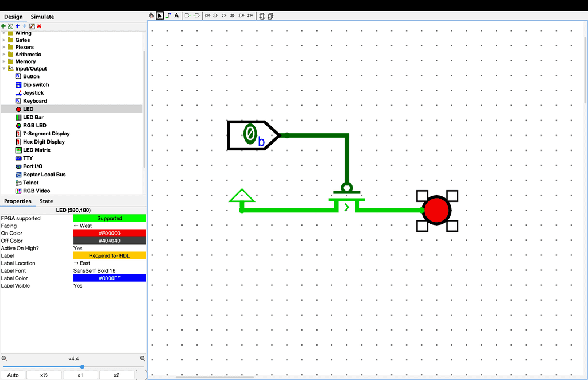Toggle the input pin value 0
The image size is (588, 380).
(x=249, y=134)
